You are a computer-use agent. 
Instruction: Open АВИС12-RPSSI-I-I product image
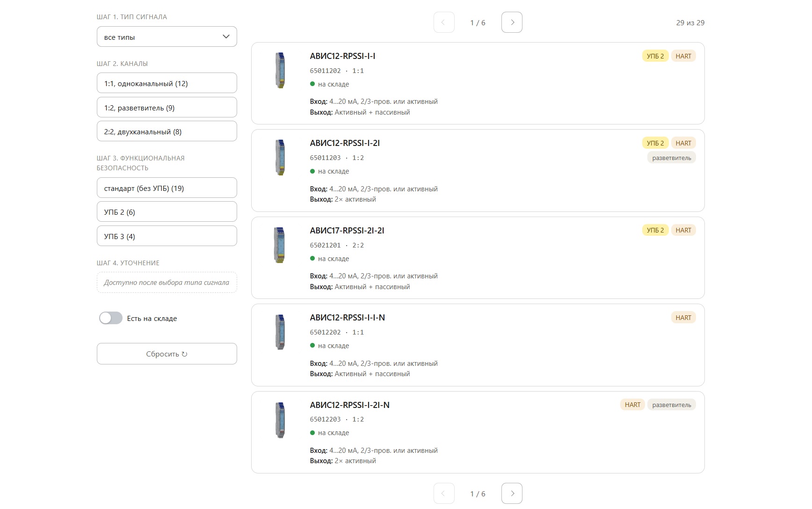[280, 70]
